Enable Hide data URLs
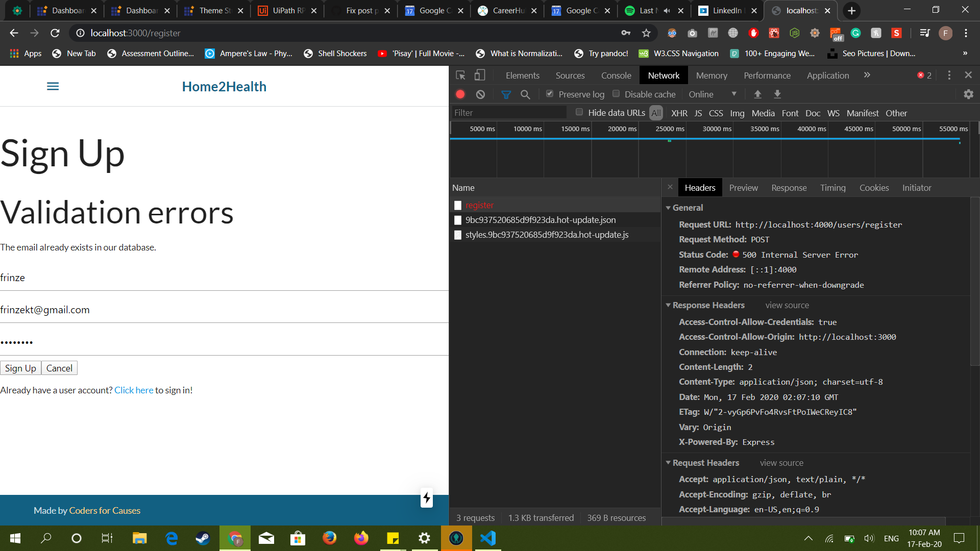This screenshot has height=551, width=980. tap(579, 112)
